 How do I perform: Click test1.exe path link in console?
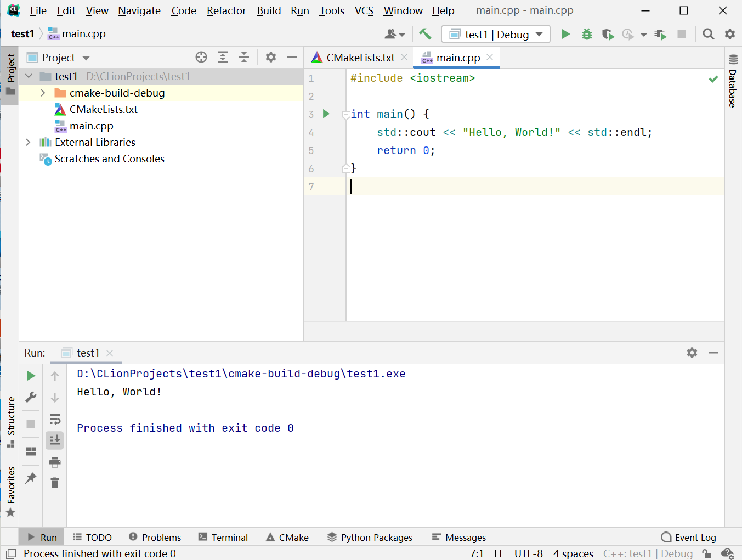click(241, 374)
